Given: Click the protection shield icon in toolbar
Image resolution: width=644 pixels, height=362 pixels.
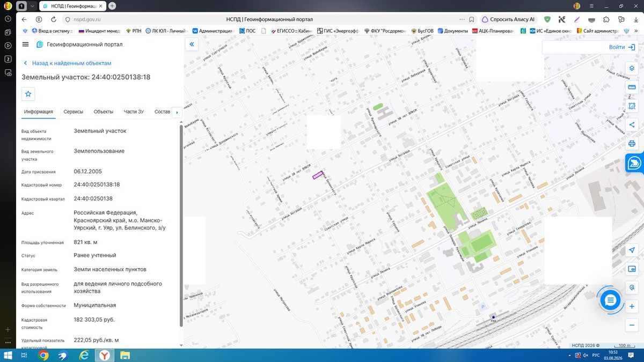Looking at the screenshot, I should click(x=547, y=19).
